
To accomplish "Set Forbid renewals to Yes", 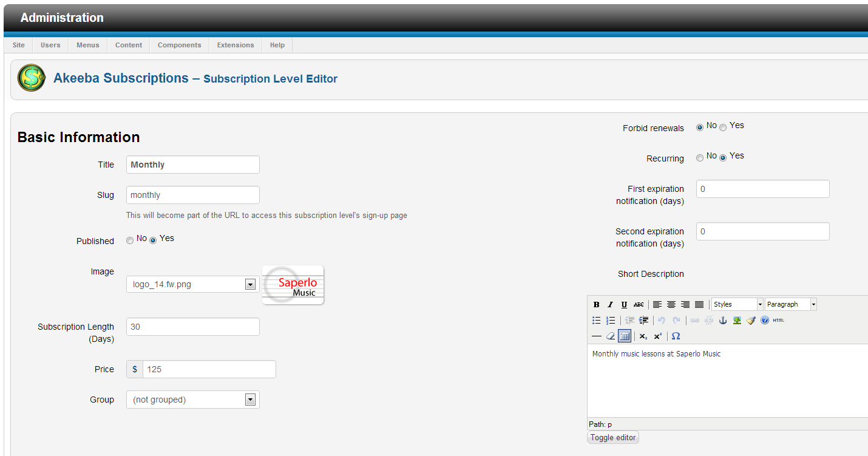I will coord(723,128).
